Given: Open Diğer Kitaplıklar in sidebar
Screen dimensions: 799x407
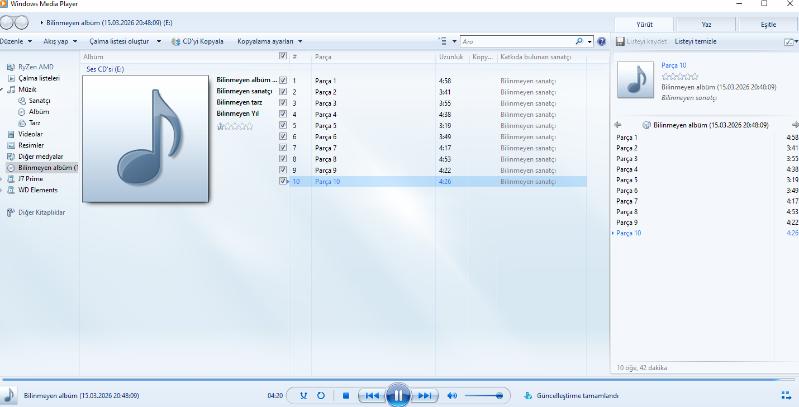Looking at the screenshot, I should tap(36, 212).
